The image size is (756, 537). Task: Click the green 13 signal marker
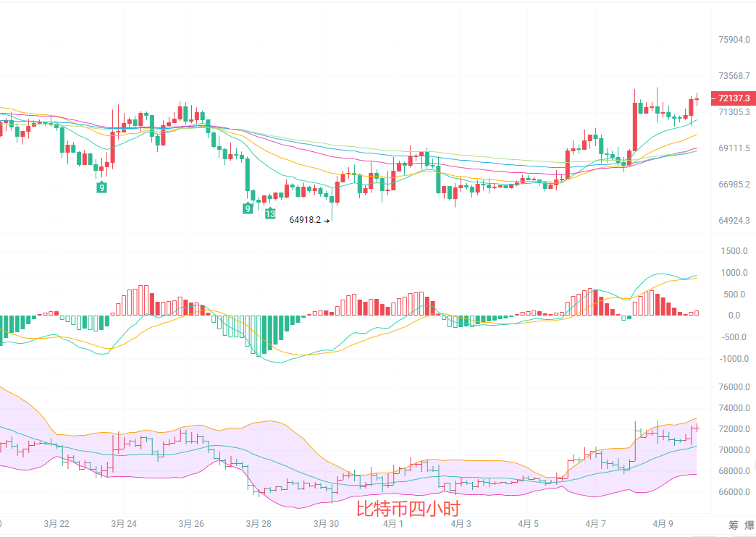point(270,213)
